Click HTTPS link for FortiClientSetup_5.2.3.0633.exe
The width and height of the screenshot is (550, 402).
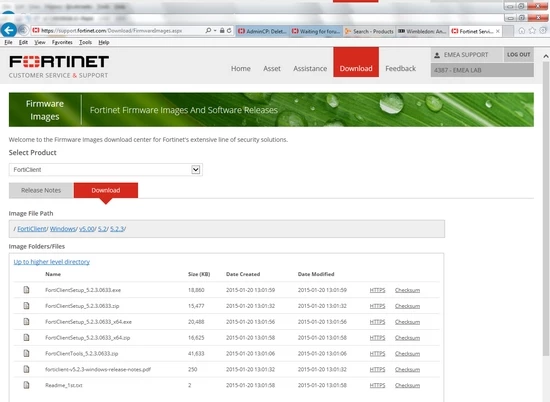tap(377, 290)
